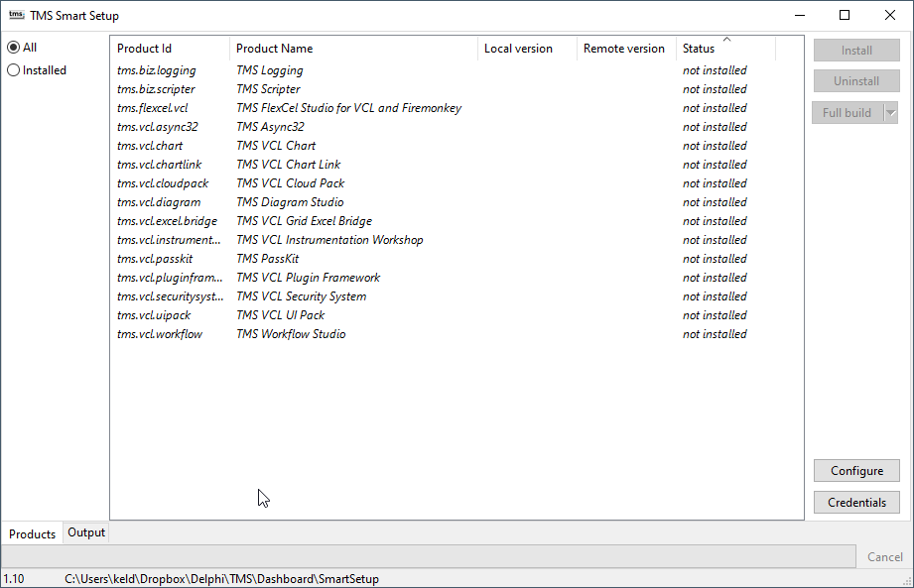The width and height of the screenshot is (914, 588).
Task: Select the All radio button
Action: point(22,48)
